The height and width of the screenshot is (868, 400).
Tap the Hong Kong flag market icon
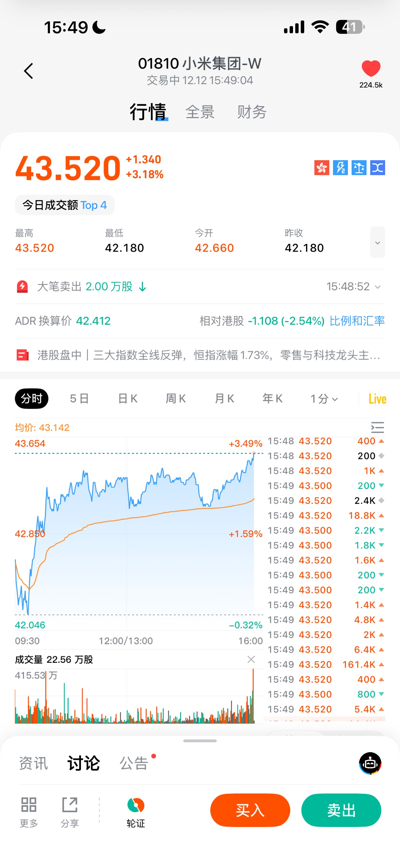[322, 168]
